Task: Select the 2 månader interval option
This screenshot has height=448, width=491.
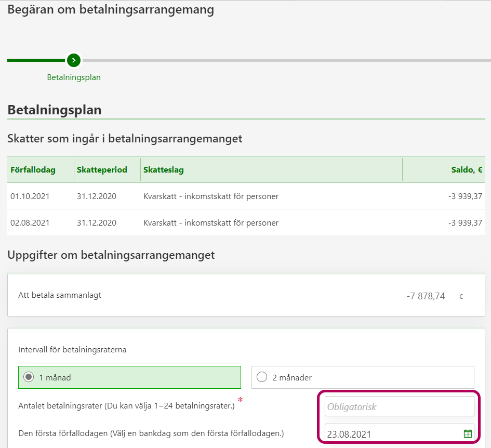Action: pyautogui.click(x=362, y=377)
